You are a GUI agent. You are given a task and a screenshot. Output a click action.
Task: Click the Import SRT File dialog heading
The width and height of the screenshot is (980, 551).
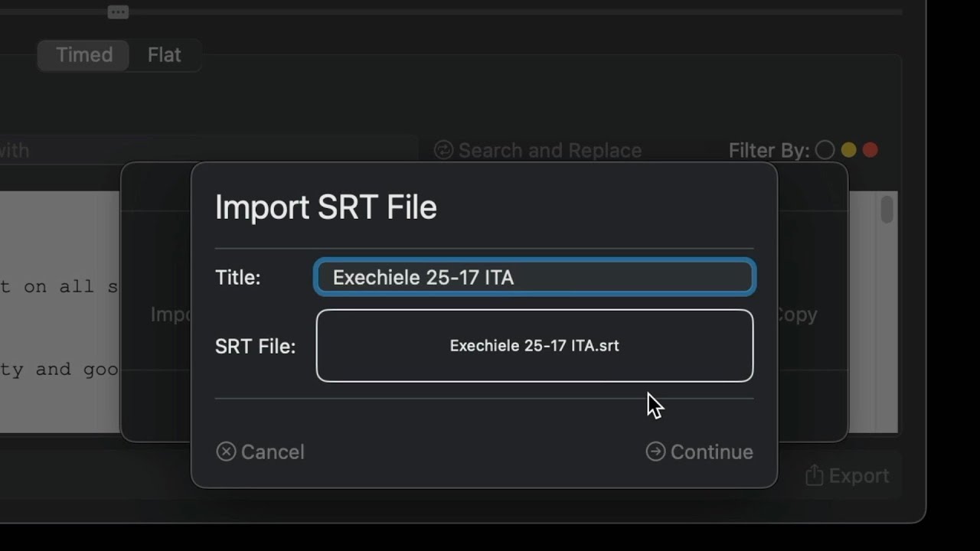(x=325, y=207)
